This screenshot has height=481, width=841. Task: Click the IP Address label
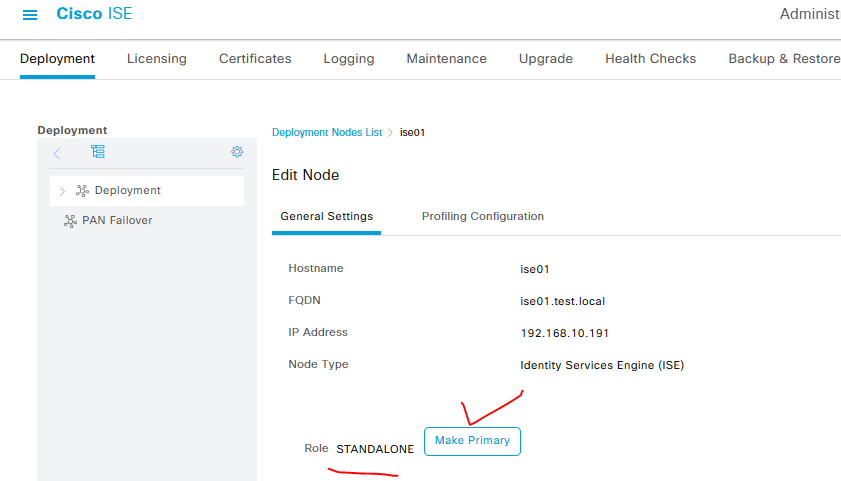coord(318,332)
